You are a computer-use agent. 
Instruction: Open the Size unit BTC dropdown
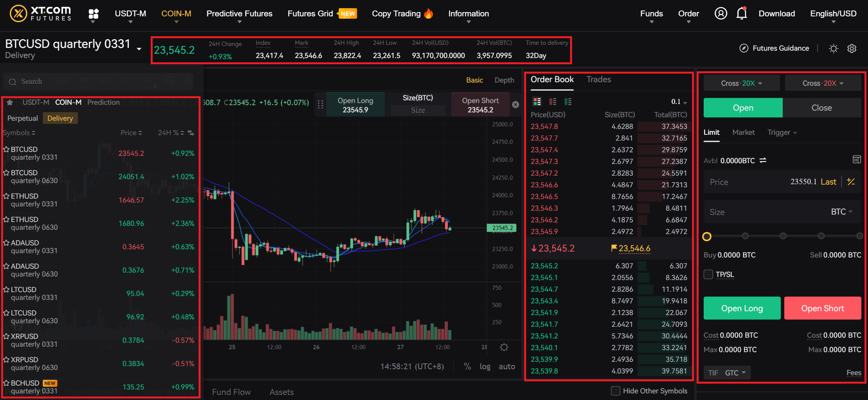tap(842, 212)
